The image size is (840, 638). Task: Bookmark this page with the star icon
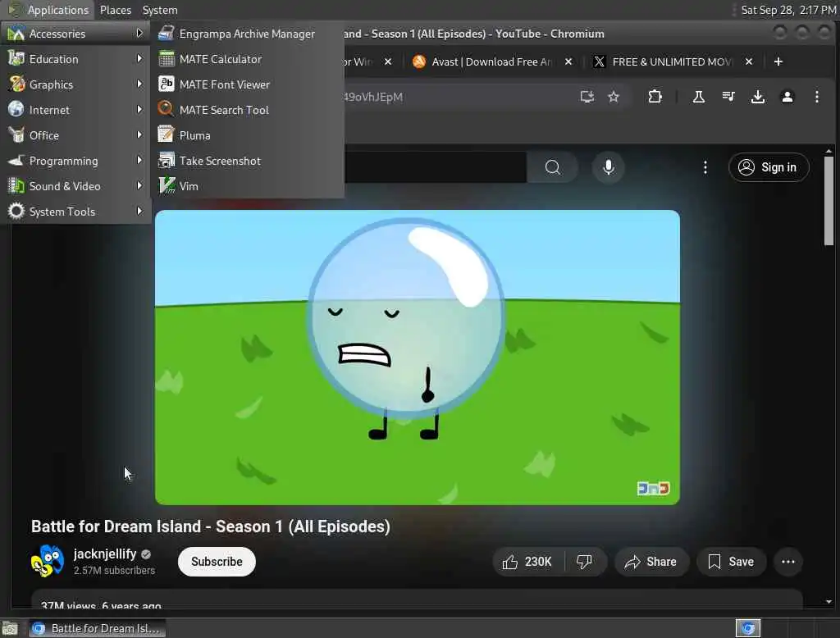(614, 97)
